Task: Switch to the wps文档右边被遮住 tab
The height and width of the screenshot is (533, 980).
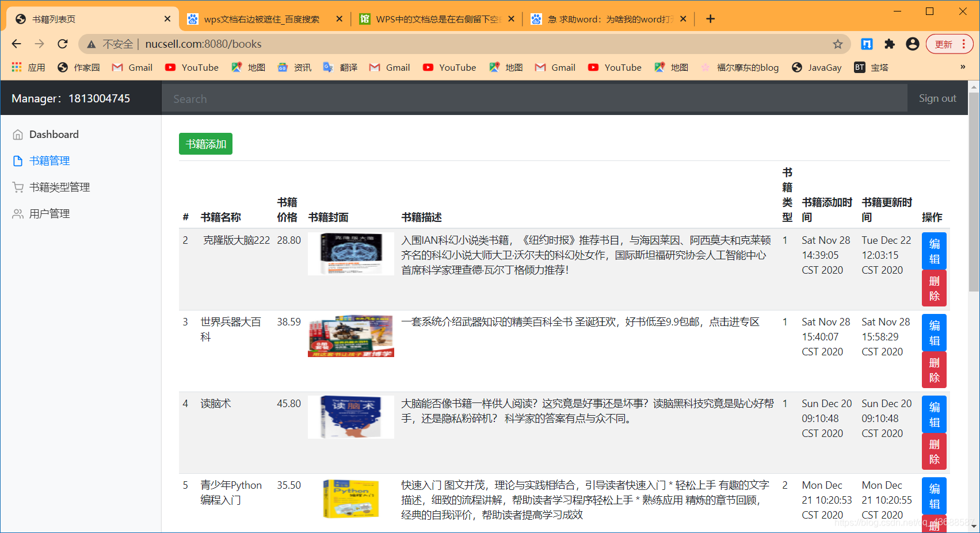Action: coord(262,19)
